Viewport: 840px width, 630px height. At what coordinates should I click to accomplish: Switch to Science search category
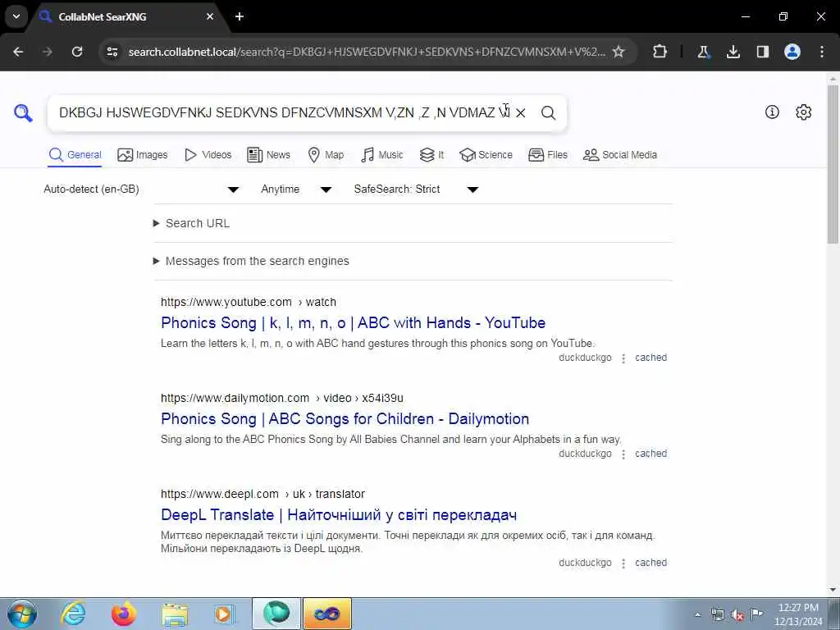point(486,155)
